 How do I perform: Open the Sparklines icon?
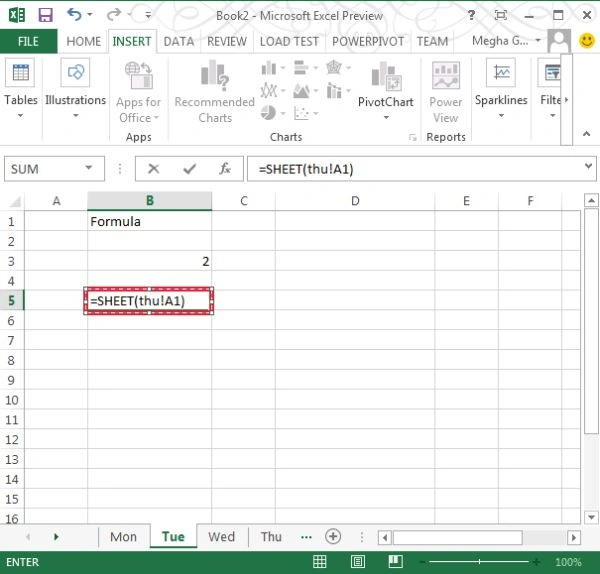point(501,72)
